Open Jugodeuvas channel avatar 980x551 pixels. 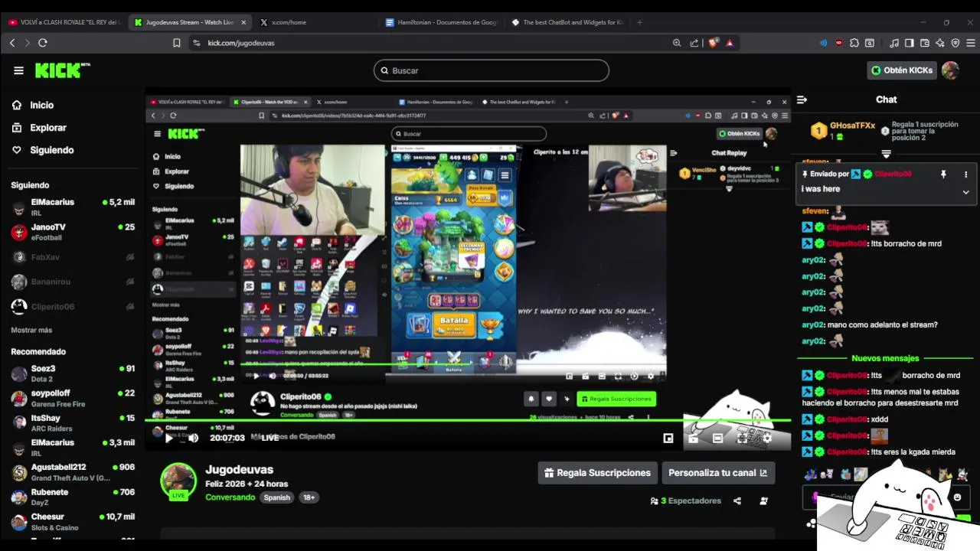point(178,481)
